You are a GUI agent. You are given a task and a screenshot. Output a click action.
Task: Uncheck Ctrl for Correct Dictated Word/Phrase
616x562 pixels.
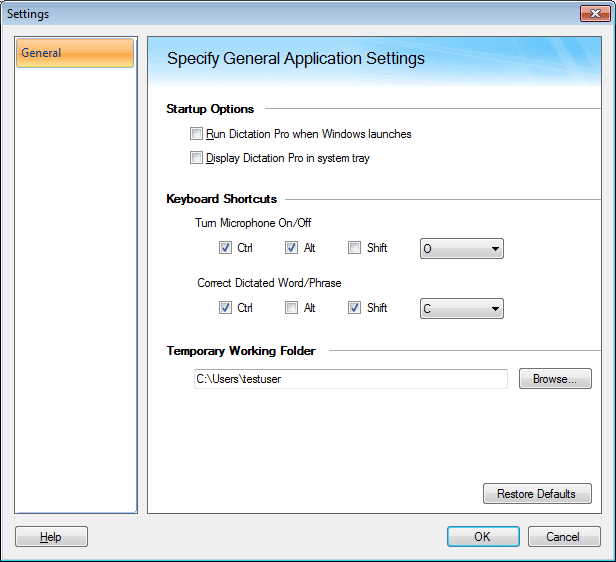point(225,307)
